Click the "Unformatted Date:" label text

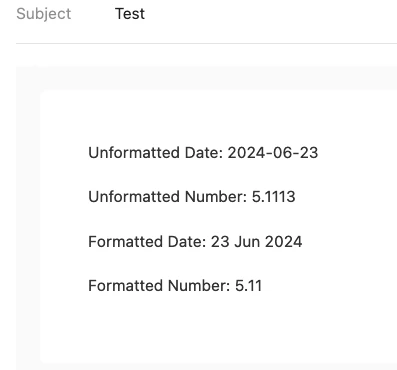click(156, 153)
